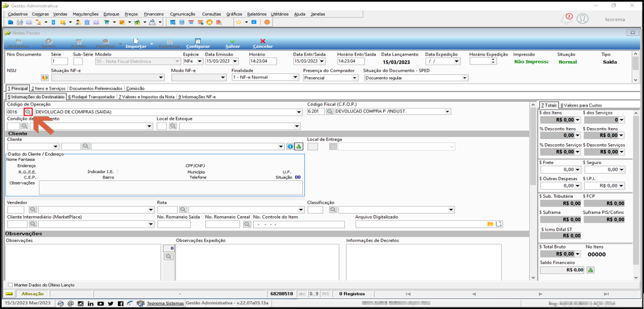Open the Facebook icon in bottom bar
The image size is (644, 309).
click(x=121, y=304)
